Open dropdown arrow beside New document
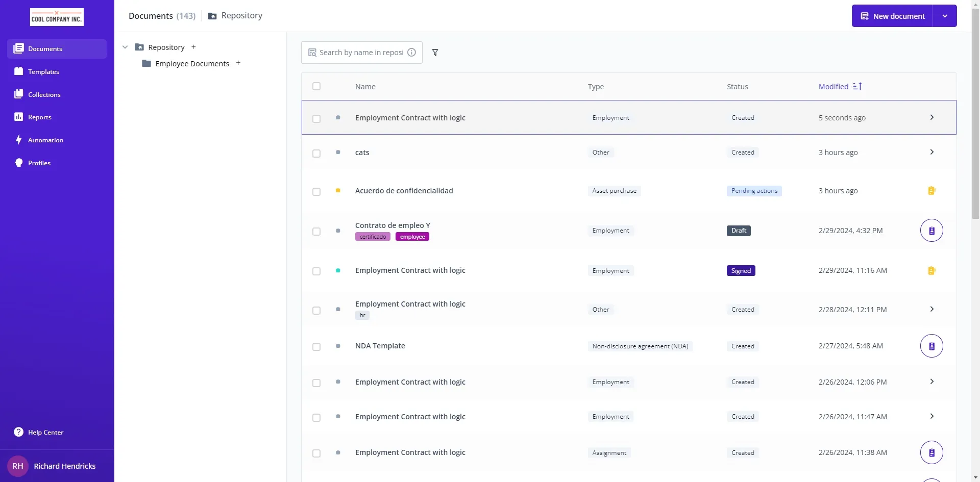980x482 pixels. (x=944, y=16)
